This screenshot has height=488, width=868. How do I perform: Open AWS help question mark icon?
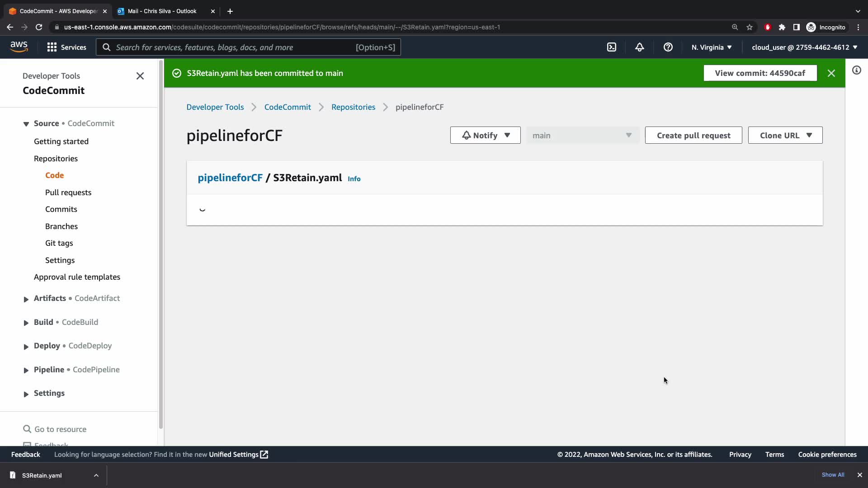668,47
